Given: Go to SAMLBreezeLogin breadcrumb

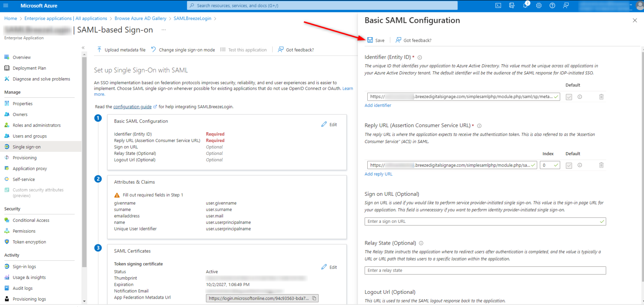Looking at the screenshot, I should [x=192, y=18].
